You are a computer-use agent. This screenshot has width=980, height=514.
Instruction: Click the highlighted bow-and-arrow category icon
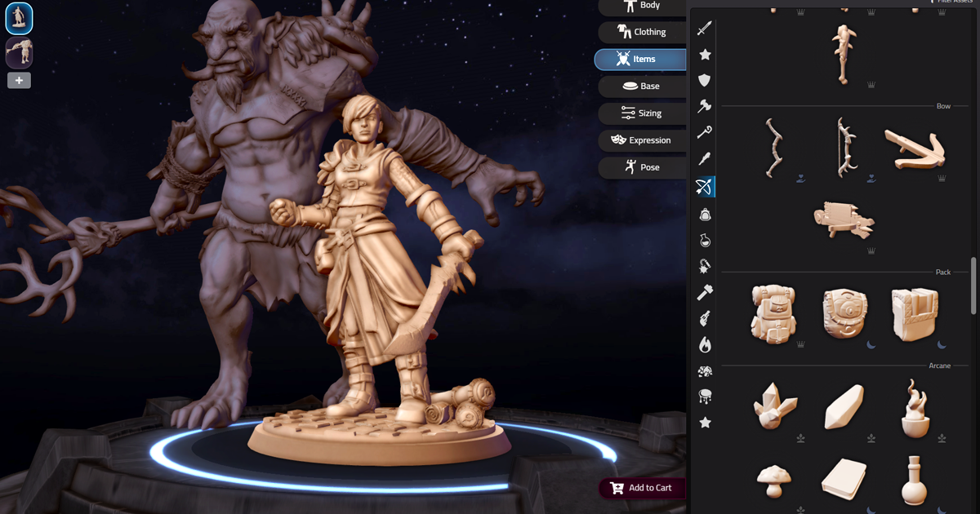[704, 186]
